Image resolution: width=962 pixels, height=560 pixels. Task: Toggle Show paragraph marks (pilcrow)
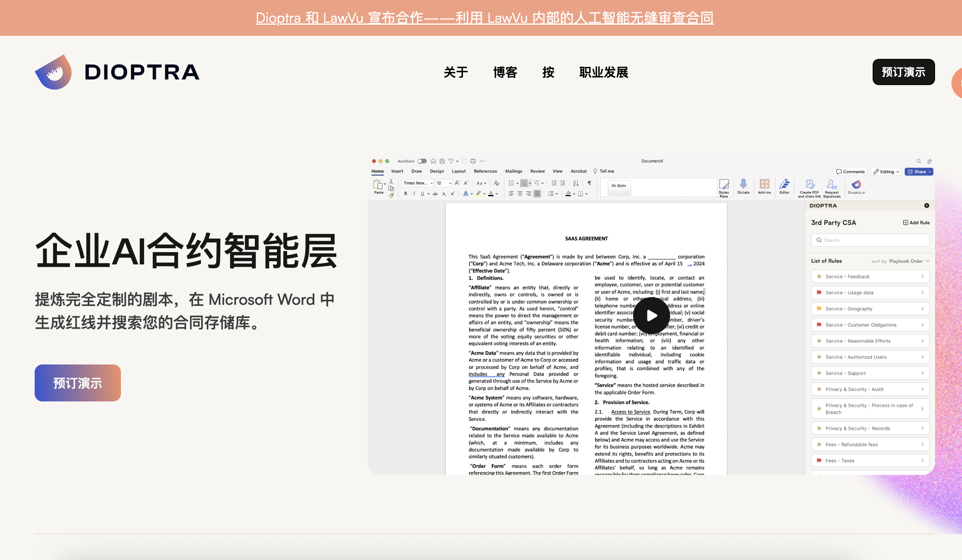589,183
